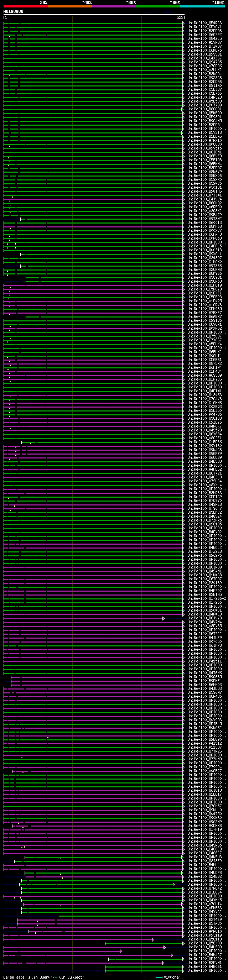Click the green ~80% identity legend segment
The width and height of the screenshot is (228, 980).
click(x=158, y=6)
